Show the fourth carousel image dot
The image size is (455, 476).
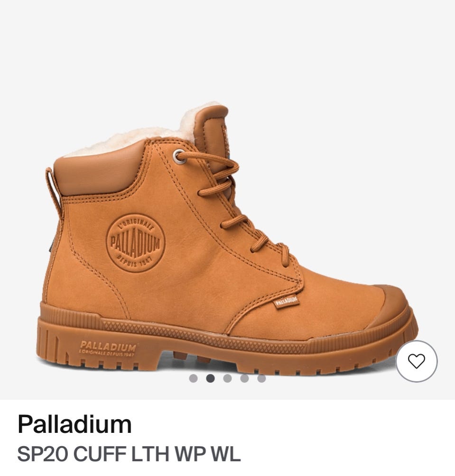[x=244, y=378]
